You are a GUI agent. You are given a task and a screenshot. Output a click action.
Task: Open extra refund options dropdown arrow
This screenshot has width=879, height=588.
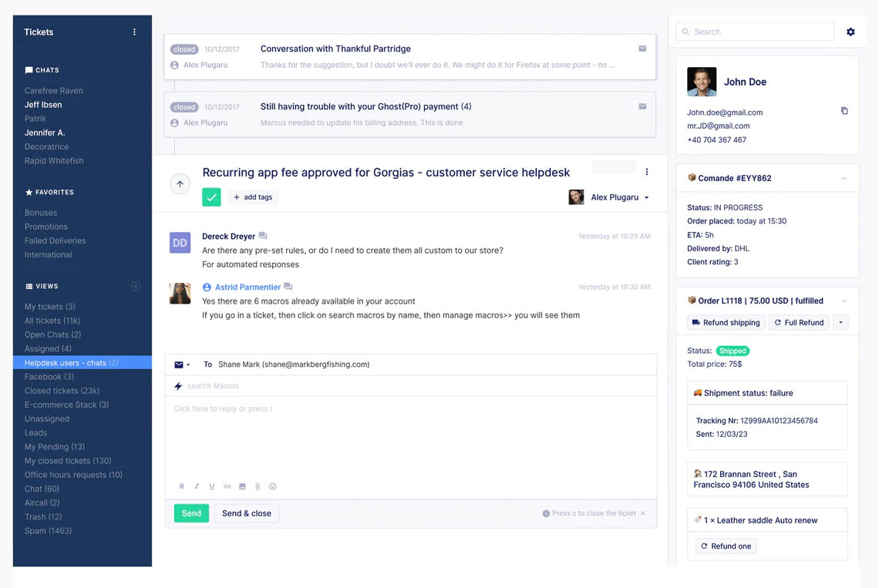(840, 322)
